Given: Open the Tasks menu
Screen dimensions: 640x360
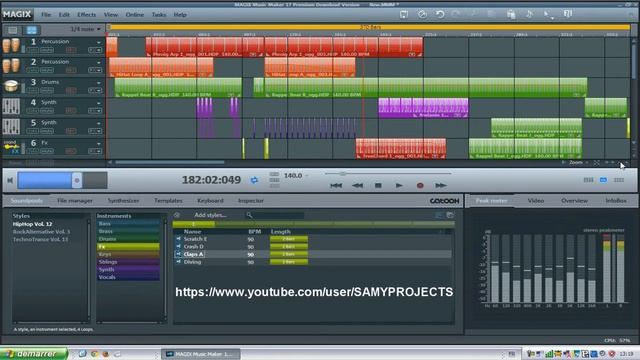Looking at the screenshot, I should [x=159, y=15].
